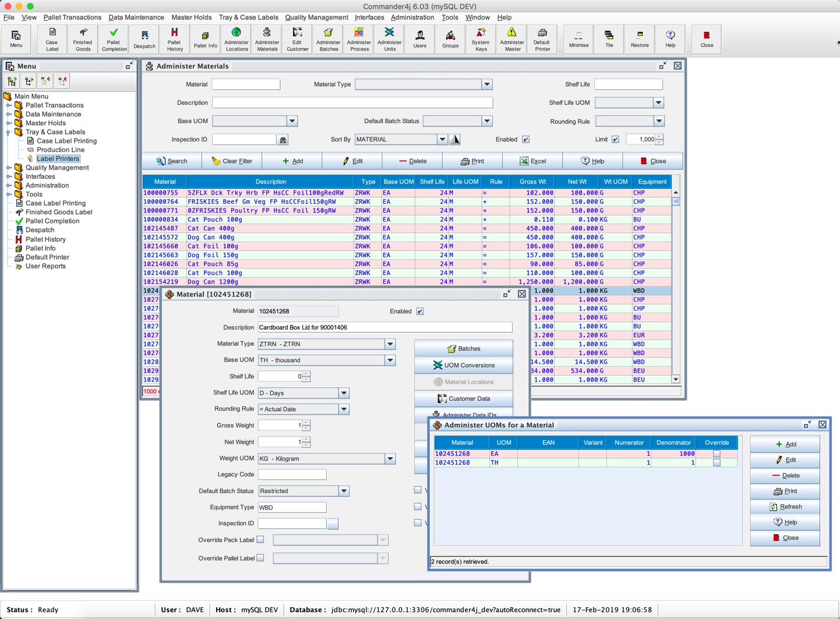
Task: Expand the Default Batch Status Restricted dropdown
Action: (344, 491)
